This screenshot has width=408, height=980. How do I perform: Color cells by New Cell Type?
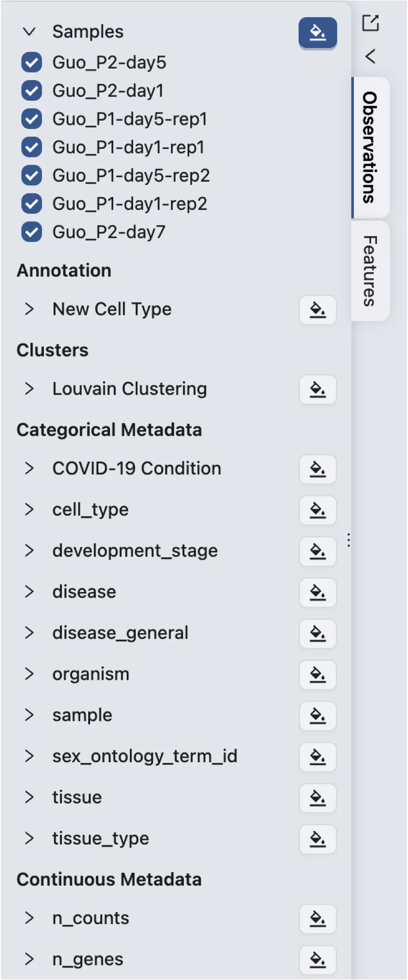coord(317,310)
